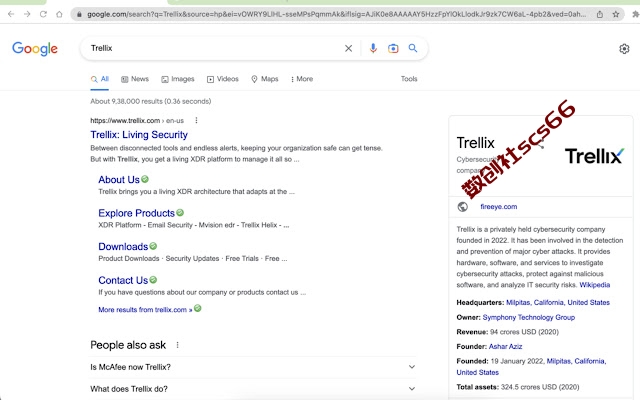The height and width of the screenshot is (400, 640).
Task: Open the Wikipedia source link
Action: [x=595, y=285]
